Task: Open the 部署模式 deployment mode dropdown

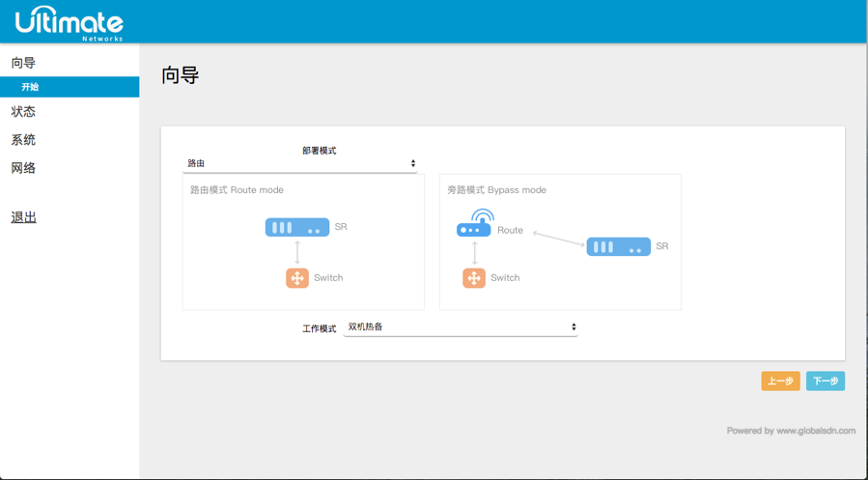Action: tap(299, 164)
